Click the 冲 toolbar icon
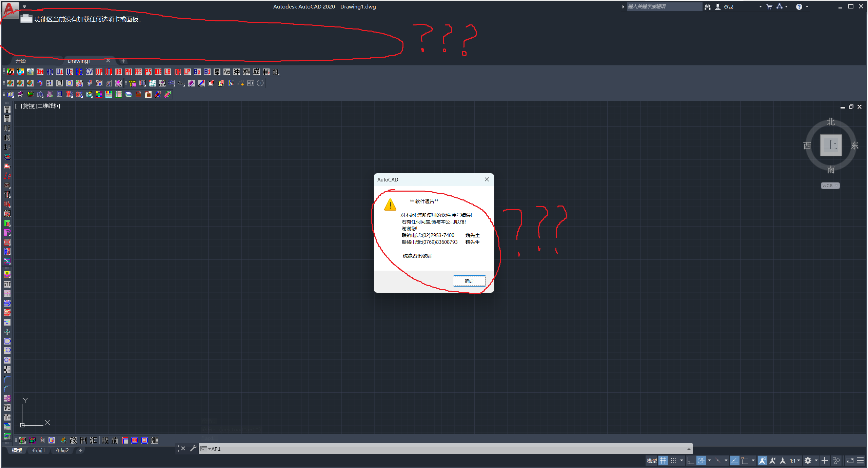Image resolution: width=868 pixels, height=468 pixels. pyautogui.click(x=236, y=72)
